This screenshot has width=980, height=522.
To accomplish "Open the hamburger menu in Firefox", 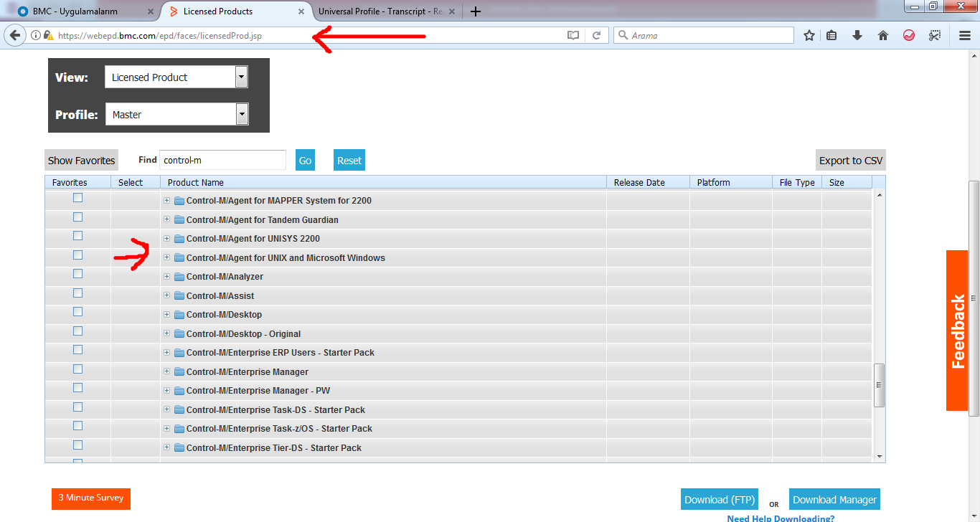I will tap(965, 35).
